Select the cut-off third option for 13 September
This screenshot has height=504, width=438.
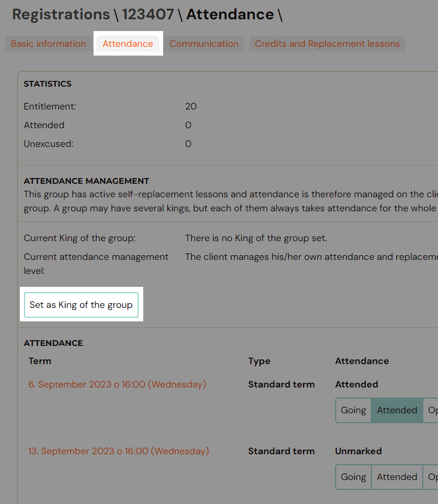[x=432, y=477]
